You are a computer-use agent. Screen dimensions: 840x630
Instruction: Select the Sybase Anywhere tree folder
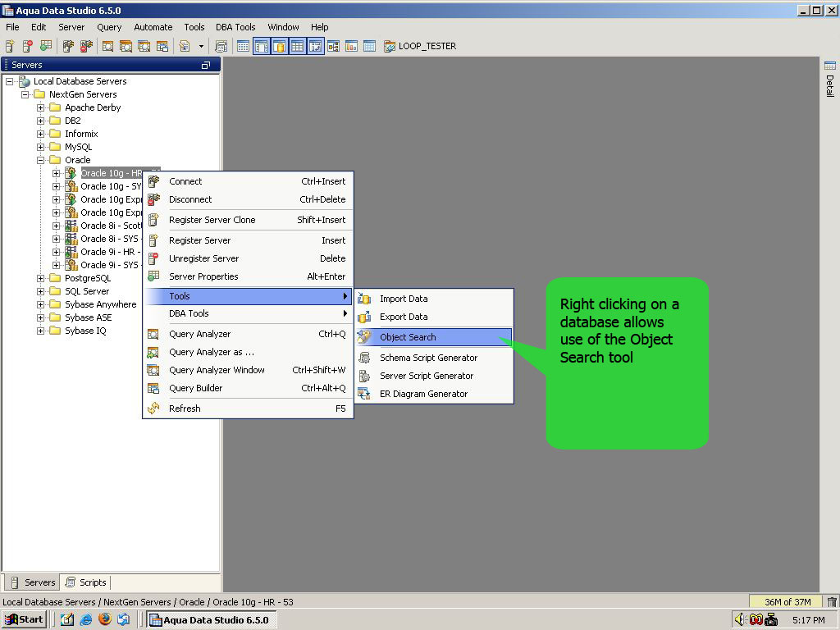click(100, 304)
